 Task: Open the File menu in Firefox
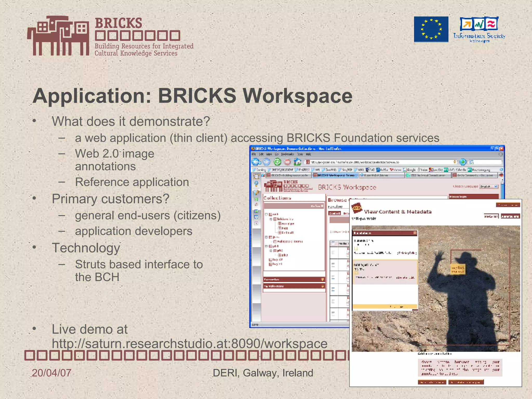(254, 154)
